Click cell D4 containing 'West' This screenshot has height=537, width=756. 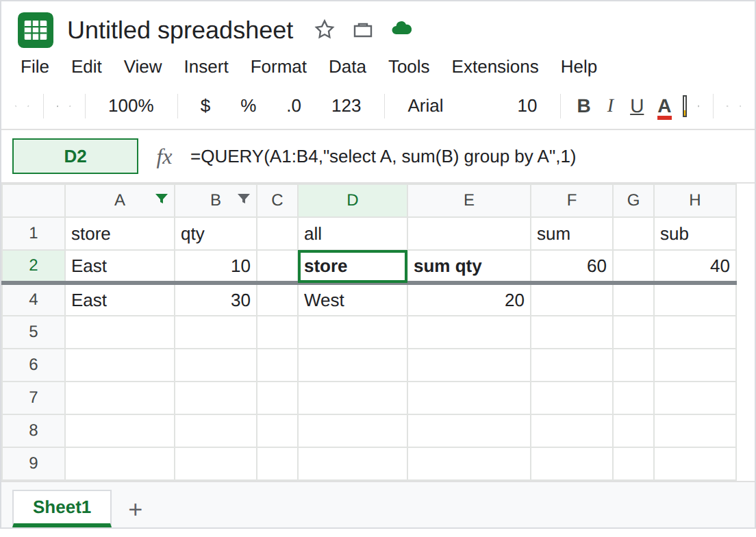tap(353, 300)
